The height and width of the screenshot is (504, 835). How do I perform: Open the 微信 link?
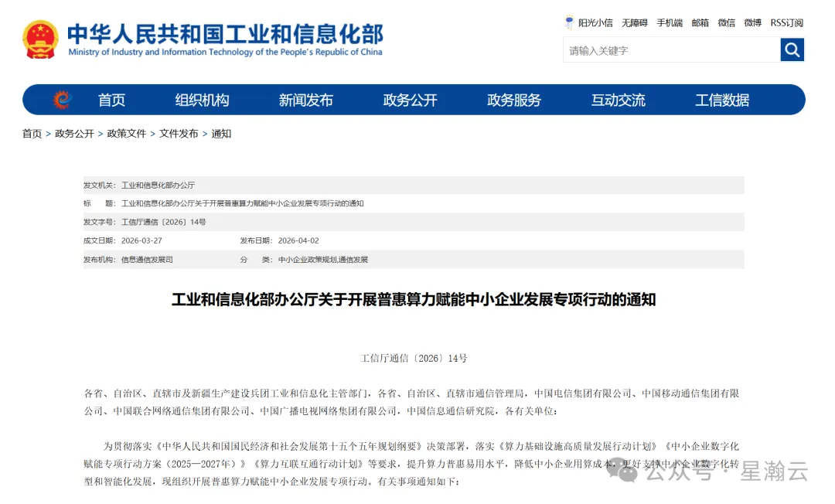pos(726,23)
